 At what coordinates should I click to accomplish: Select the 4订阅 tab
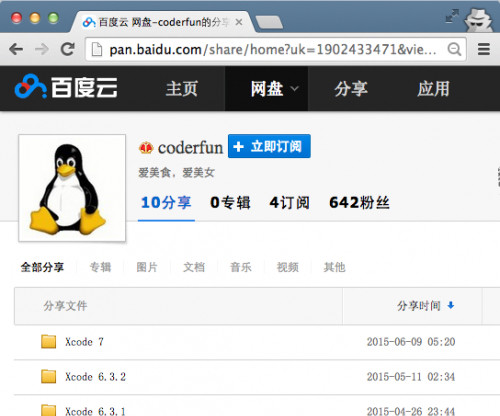click(289, 203)
